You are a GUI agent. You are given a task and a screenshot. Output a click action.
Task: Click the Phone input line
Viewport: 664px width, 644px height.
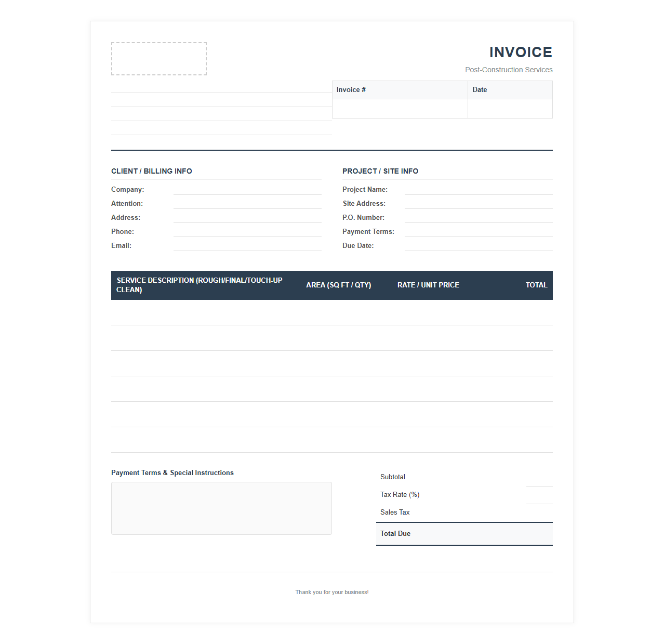[x=247, y=231]
